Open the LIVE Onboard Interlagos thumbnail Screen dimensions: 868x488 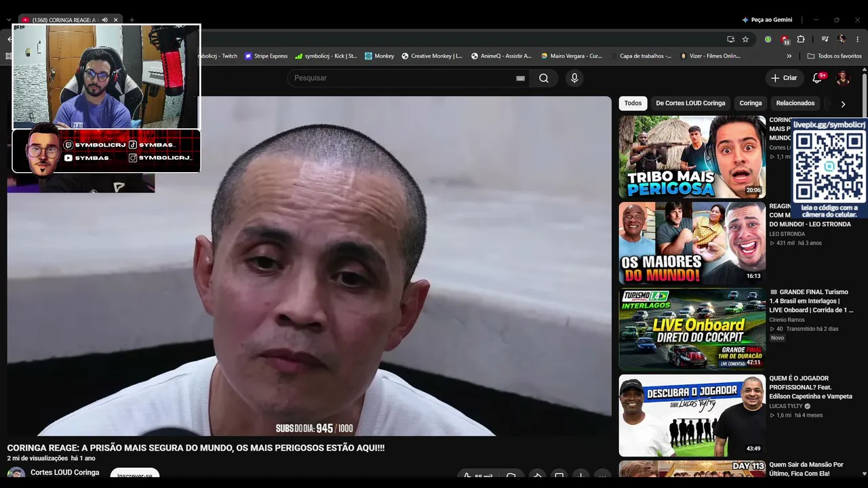click(x=692, y=329)
